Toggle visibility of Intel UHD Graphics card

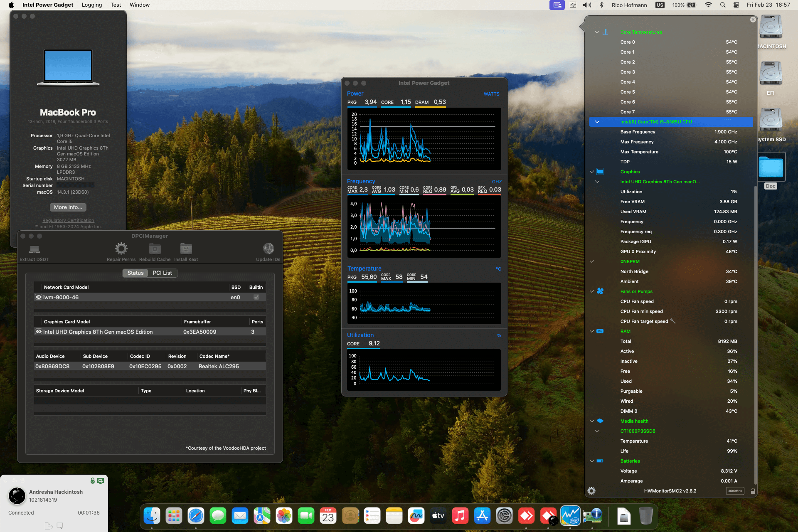point(39,332)
